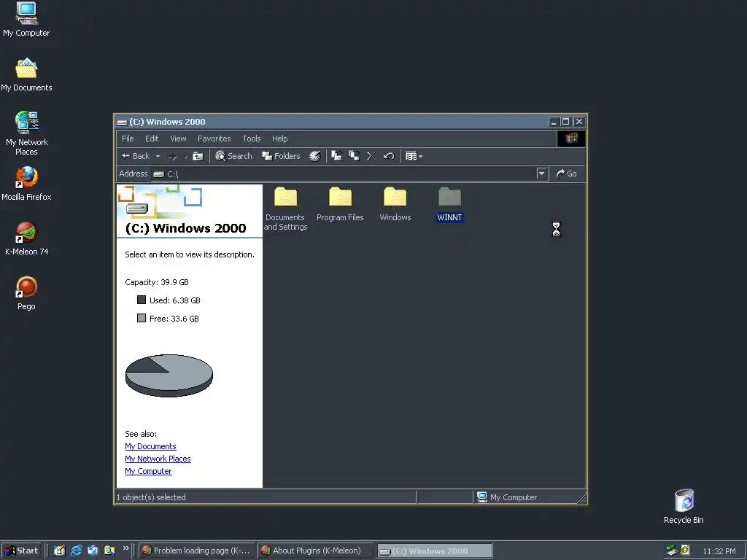The image size is (747, 560).
Task: Click the Back arrow button
Action: click(136, 156)
